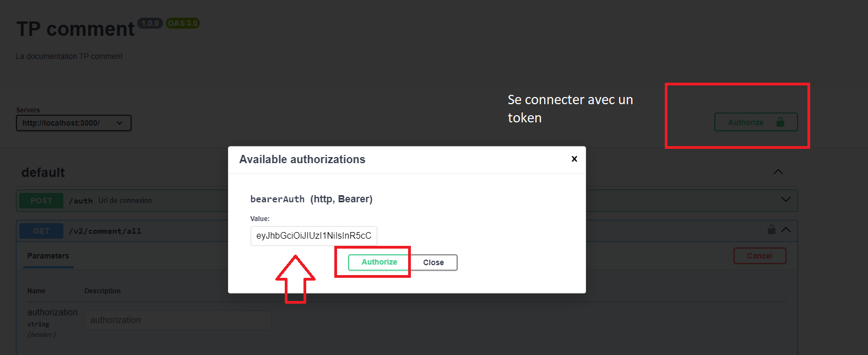Open the Servers dropdown for localhost:3000

tap(74, 123)
